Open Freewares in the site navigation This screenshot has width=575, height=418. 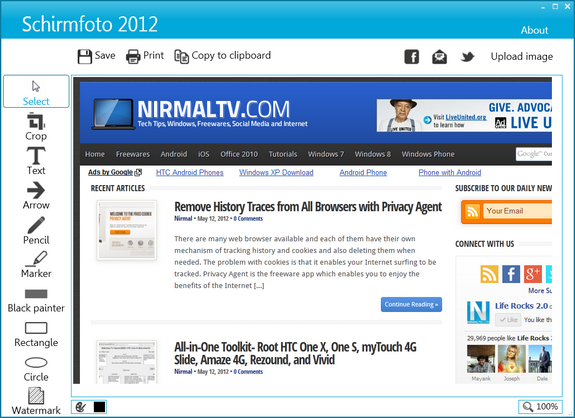[x=133, y=154]
